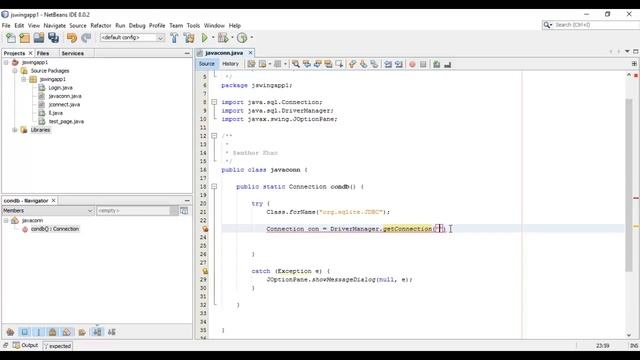The image size is (640, 360).
Task: Click the editor vertical scrollbar
Action: pos(629,184)
